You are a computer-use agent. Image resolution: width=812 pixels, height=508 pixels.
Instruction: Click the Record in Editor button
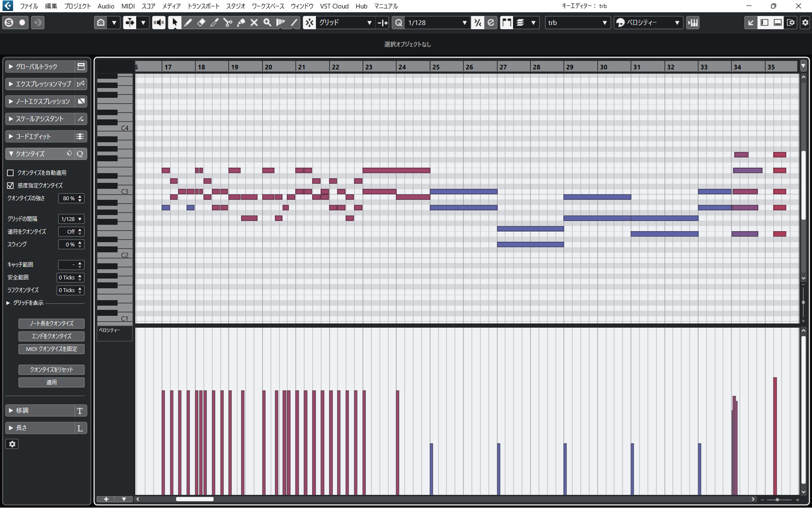(22, 22)
